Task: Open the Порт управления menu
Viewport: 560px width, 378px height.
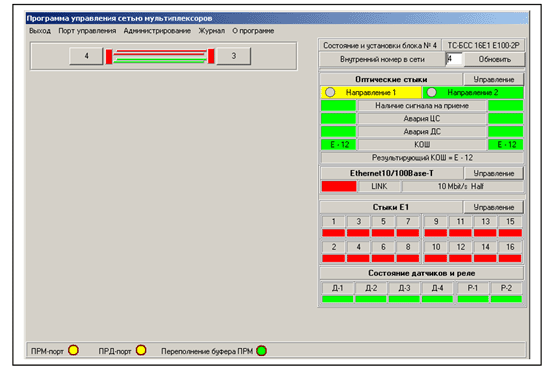Action: coord(87,31)
